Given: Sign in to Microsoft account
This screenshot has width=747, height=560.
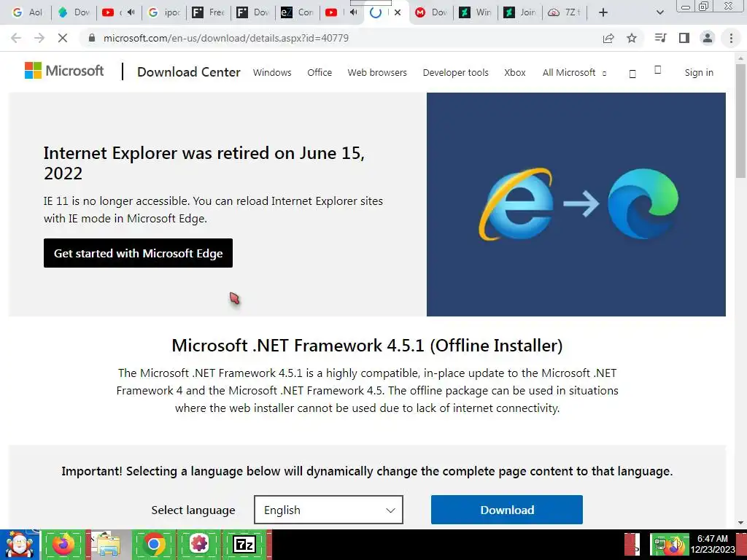Looking at the screenshot, I should pyautogui.click(x=699, y=72).
